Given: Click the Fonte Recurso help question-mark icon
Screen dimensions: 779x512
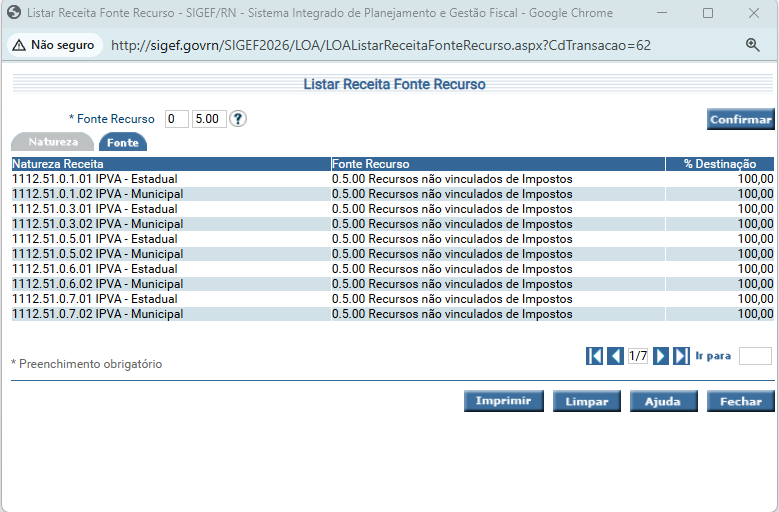Looking at the screenshot, I should pyautogui.click(x=238, y=119).
